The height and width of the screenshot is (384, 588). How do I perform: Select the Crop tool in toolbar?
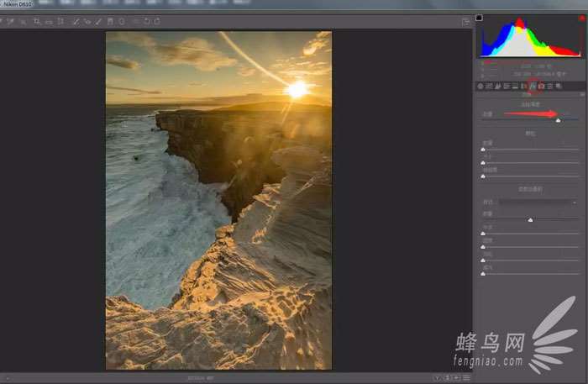37,22
